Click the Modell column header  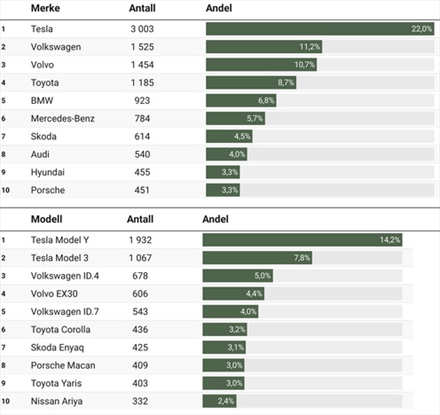tap(46, 219)
